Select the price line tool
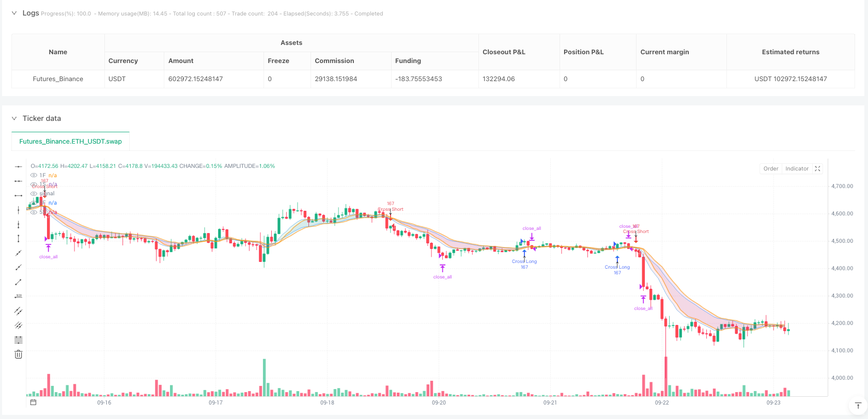The image size is (868, 419). click(19, 297)
